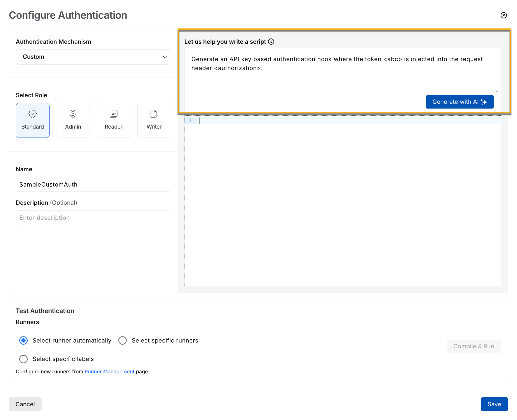
Task: Cancel the authentication configuration
Action: tap(25, 404)
